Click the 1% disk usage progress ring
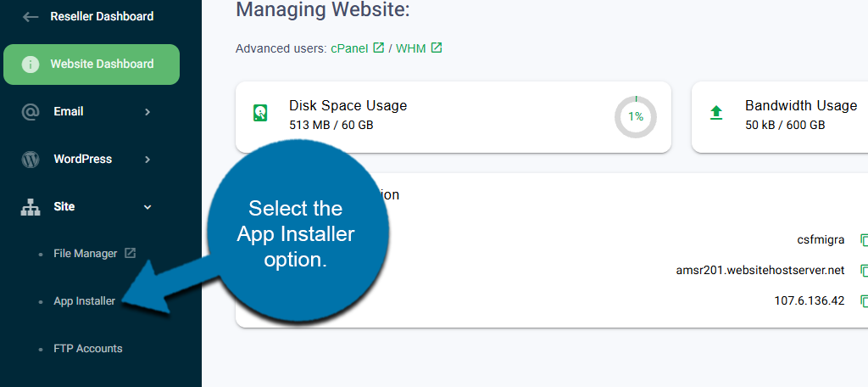The image size is (868, 387). tap(635, 117)
